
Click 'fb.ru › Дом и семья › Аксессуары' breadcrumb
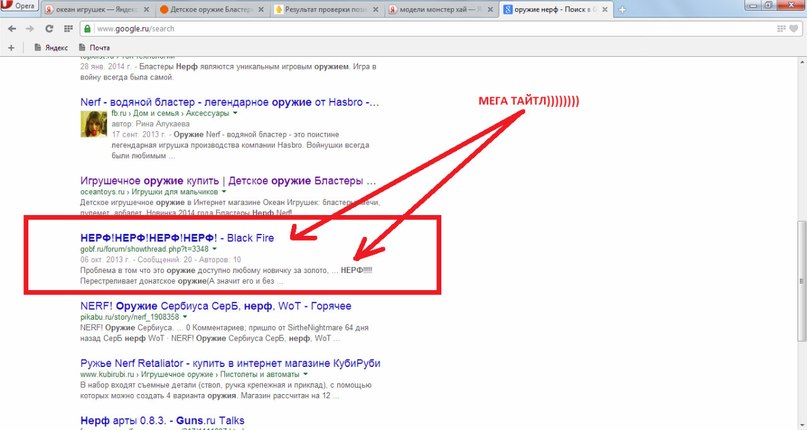(170, 113)
